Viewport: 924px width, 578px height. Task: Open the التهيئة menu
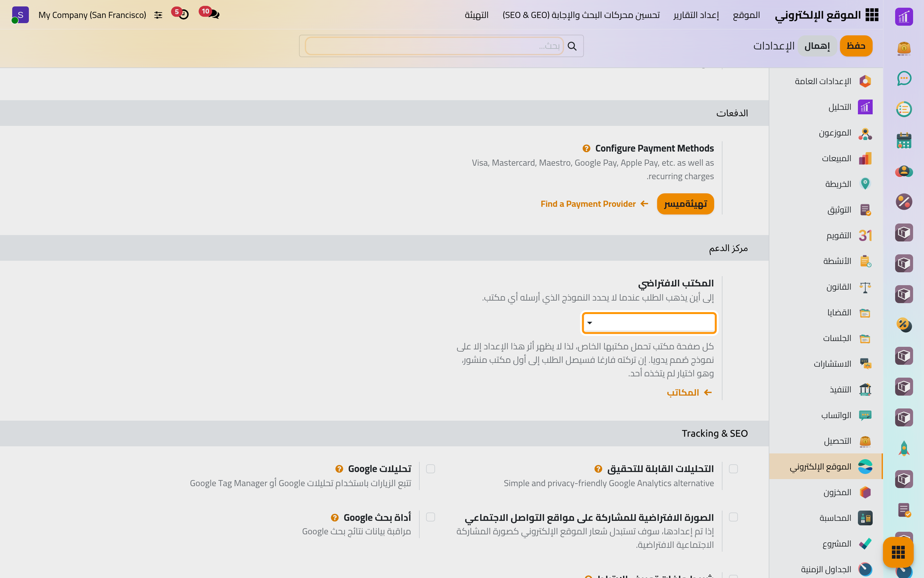476,15
